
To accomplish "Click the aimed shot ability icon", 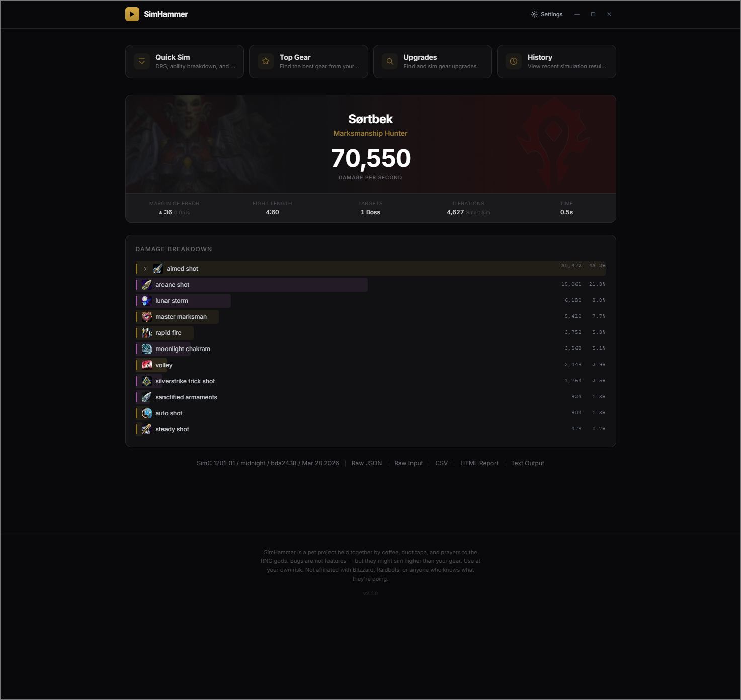I will click(x=158, y=269).
